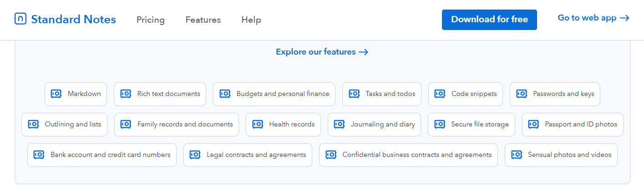The height and width of the screenshot is (191, 644).
Task: Click the safe icon next to Outlining and lists
Action: pos(33,124)
